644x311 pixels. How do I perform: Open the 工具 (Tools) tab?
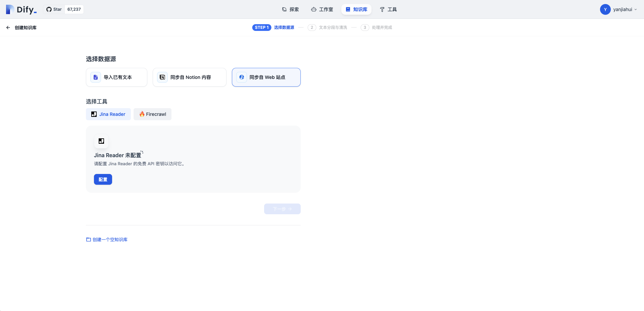tap(388, 9)
